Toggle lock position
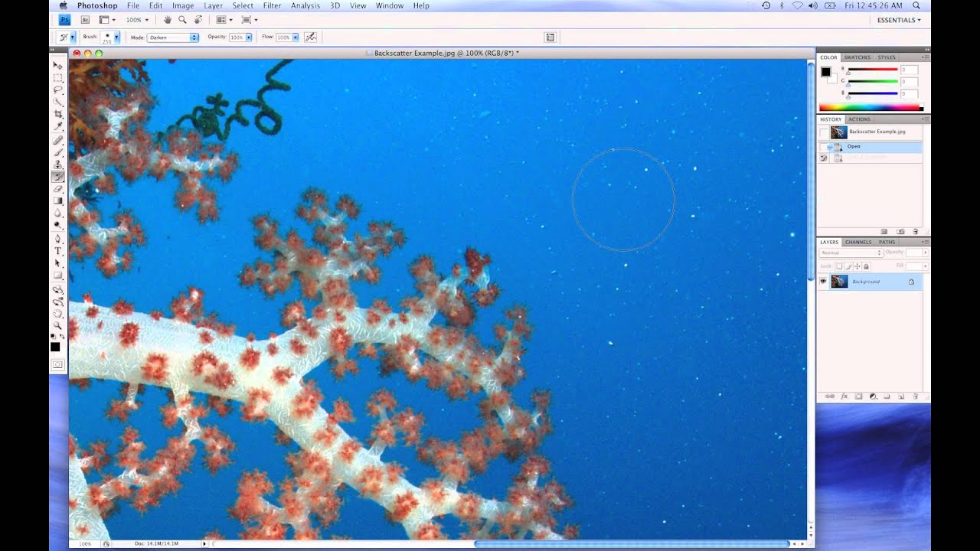 [857, 266]
